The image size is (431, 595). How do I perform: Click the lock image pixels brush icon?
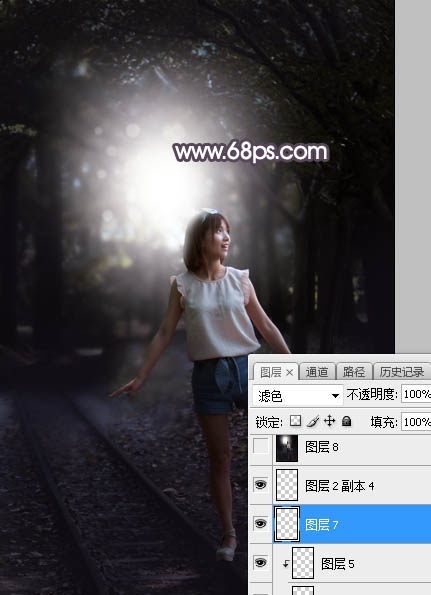pos(313,421)
